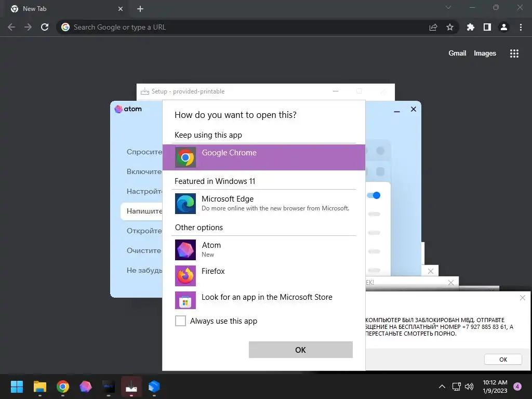
Task: Close the Russian warning message popup
Action: tap(523, 298)
